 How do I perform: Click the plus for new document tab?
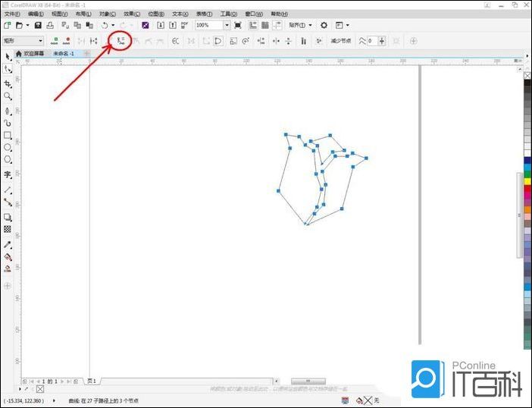(x=87, y=54)
